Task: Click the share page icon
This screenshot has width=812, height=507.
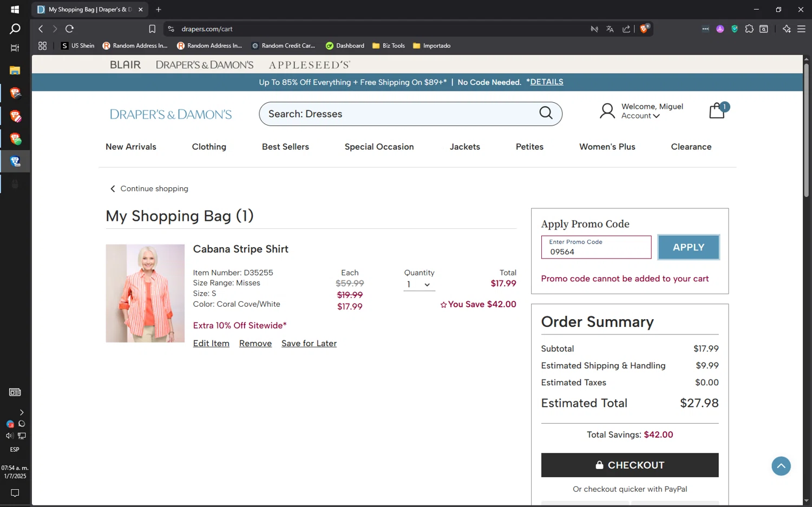Action: 626,29
